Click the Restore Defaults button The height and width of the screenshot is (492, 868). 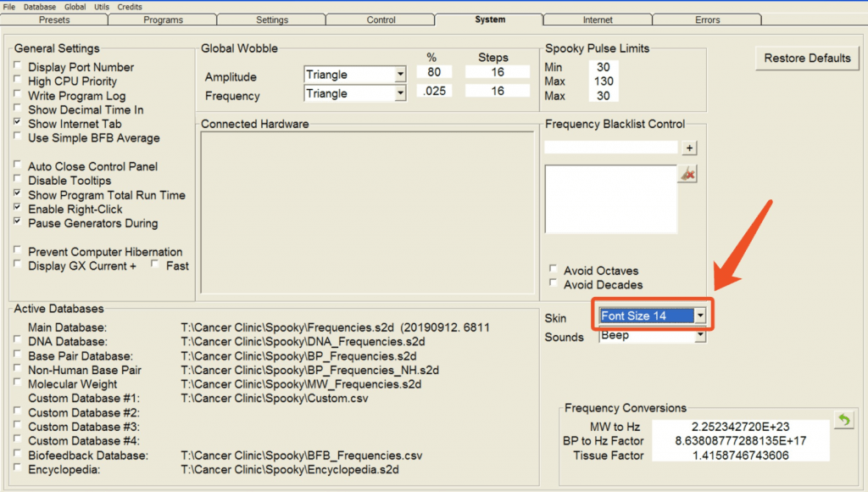pyautogui.click(x=806, y=59)
